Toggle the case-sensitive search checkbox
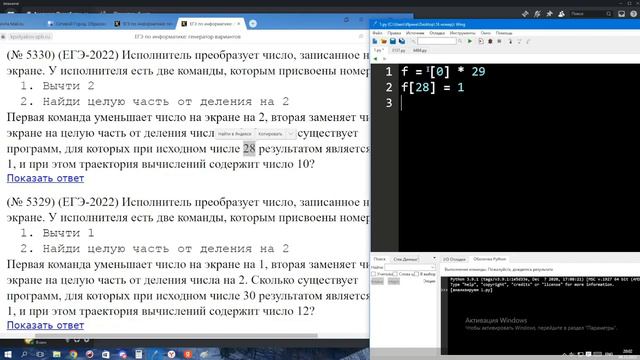 coord(373,274)
